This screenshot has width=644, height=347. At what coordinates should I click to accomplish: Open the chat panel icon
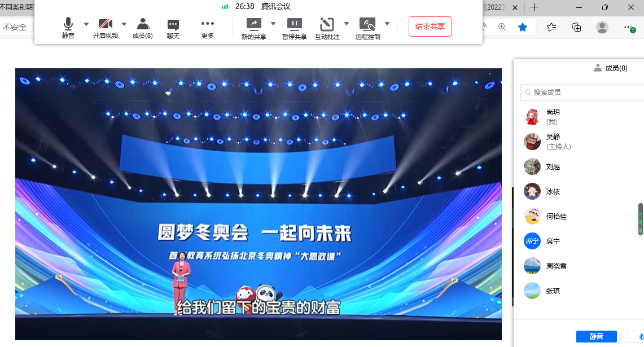point(173,27)
